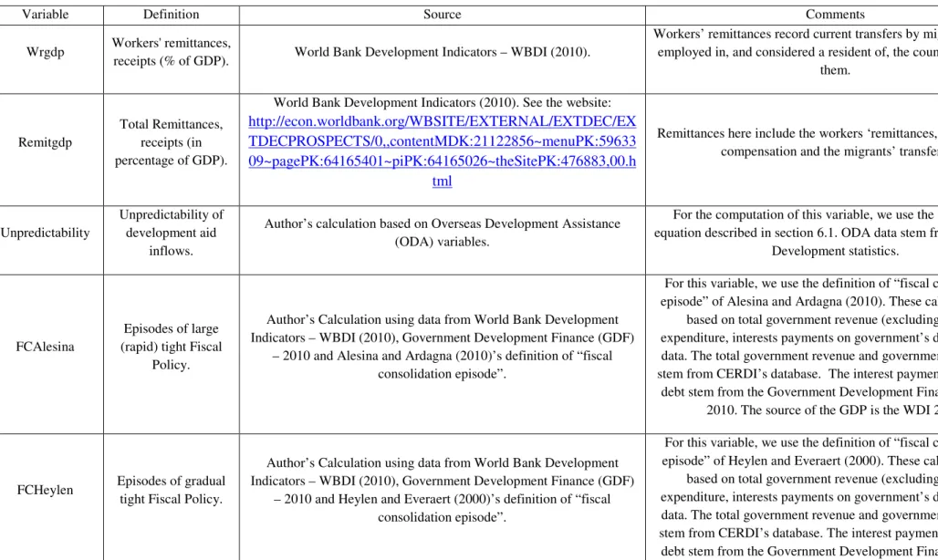
Task: Click the 'Source' column header
Action: 442,15
